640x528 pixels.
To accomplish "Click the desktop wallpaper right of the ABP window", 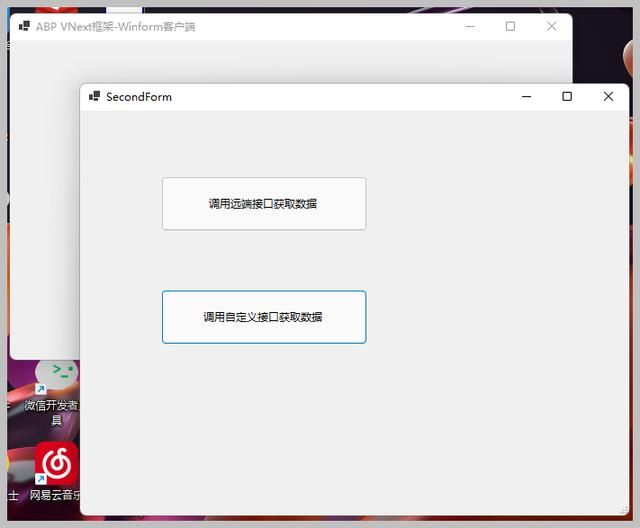I will 603,50.
